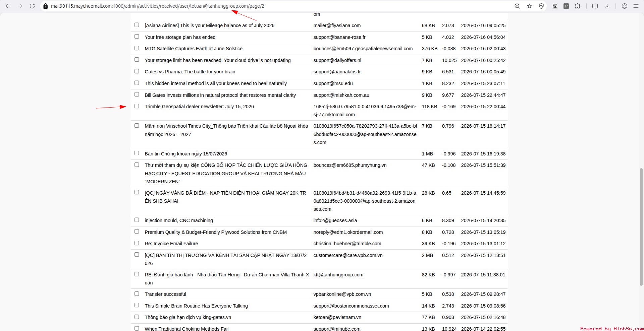Select the Trimble Geospatial dealer newsletter checkbox
The height and width of the screenshot is (331, 644).
[137, 106]
